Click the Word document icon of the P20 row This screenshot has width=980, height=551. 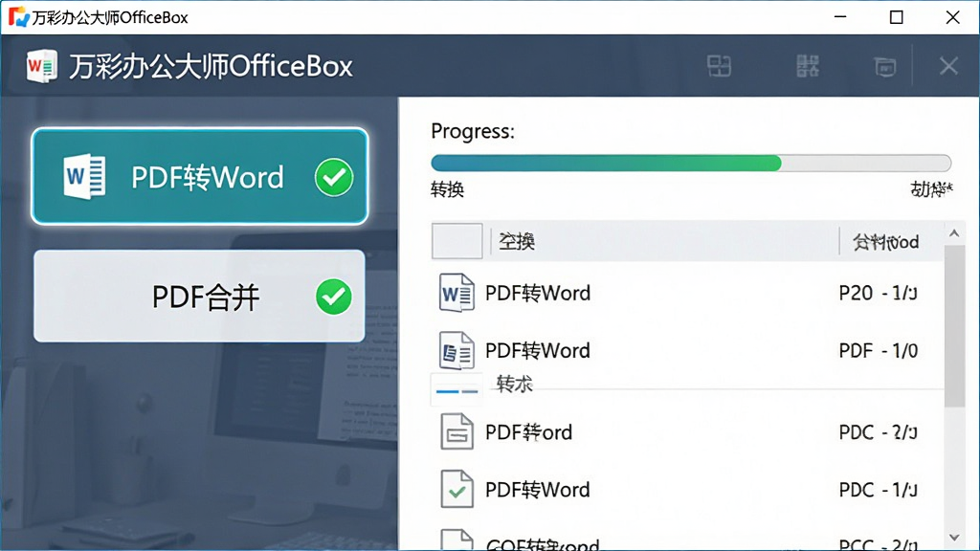coord(457,293)
